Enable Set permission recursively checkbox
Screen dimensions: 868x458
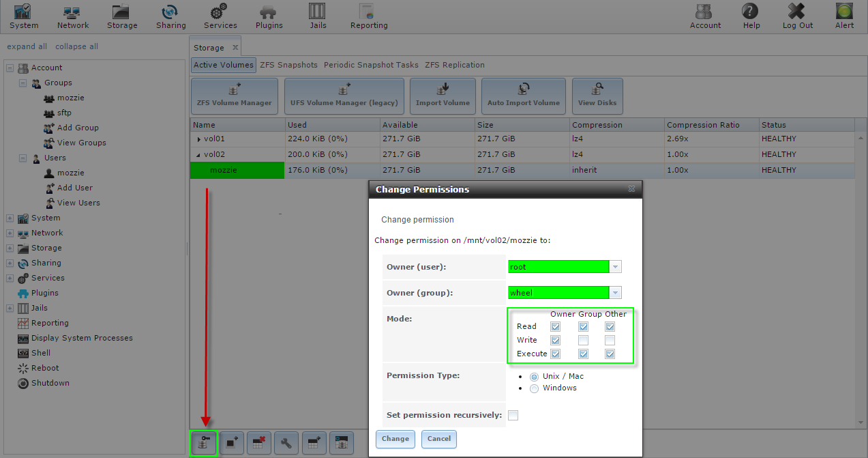[513, 415]
